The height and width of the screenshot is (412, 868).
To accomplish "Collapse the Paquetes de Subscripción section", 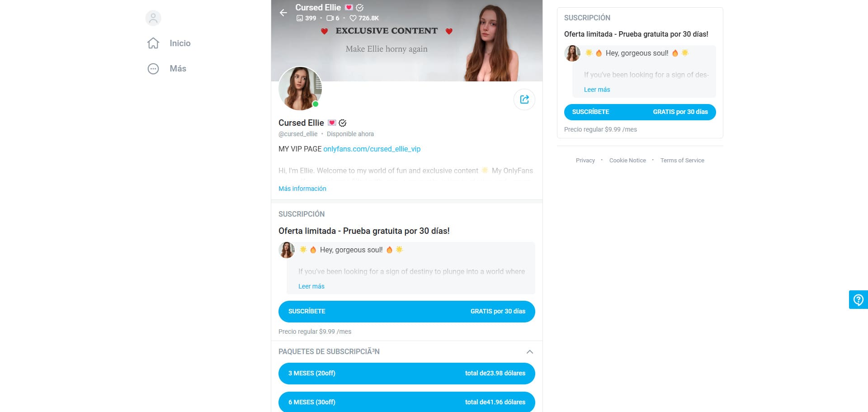I will 530,352.
